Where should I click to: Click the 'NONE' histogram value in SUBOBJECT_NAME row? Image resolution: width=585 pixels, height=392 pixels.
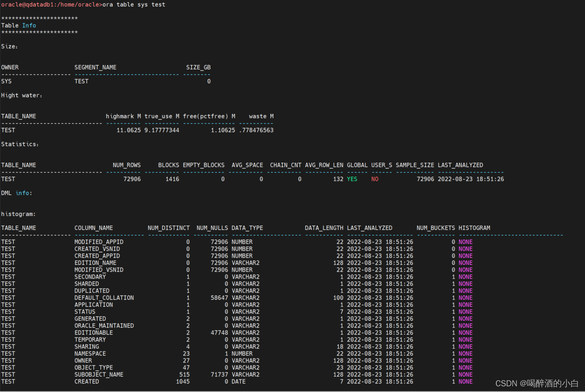(x=465, y=375)
